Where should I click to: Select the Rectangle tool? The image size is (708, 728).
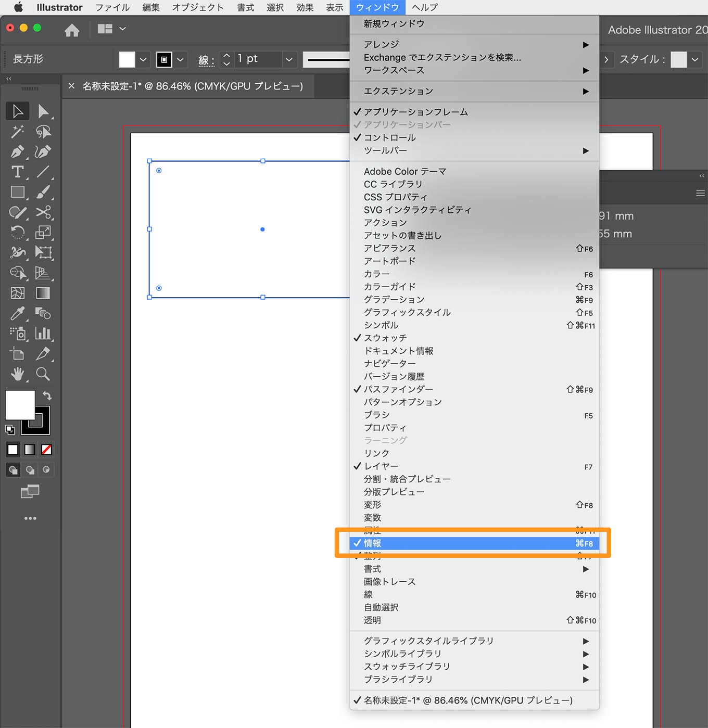[17, 192]
